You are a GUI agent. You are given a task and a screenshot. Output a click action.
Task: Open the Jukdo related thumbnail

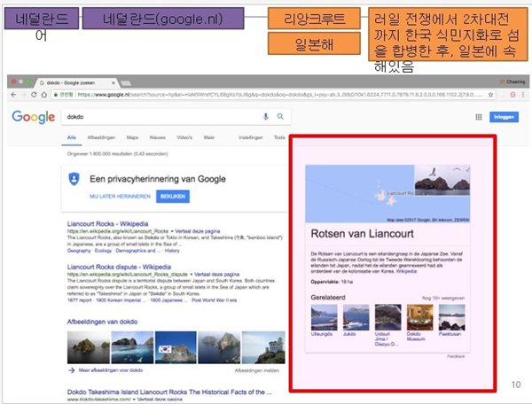(356, 317)
